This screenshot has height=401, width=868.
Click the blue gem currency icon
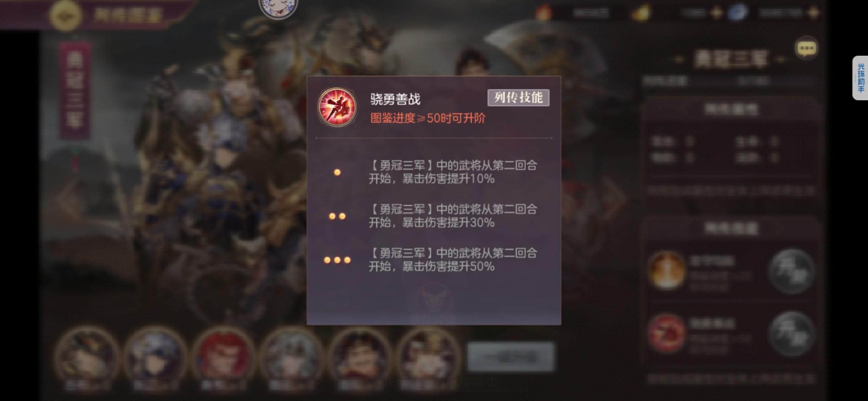point(737,13)
